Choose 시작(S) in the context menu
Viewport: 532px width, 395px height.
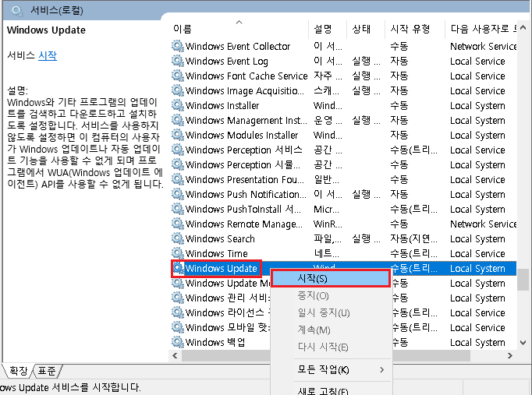[x=331, y=278]
